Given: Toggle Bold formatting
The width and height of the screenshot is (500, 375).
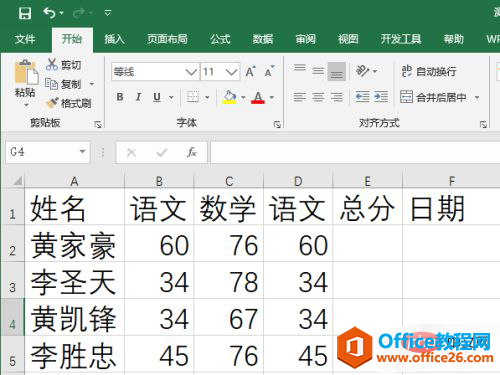Looking at the screenshot, I should [x=120, y=97].
